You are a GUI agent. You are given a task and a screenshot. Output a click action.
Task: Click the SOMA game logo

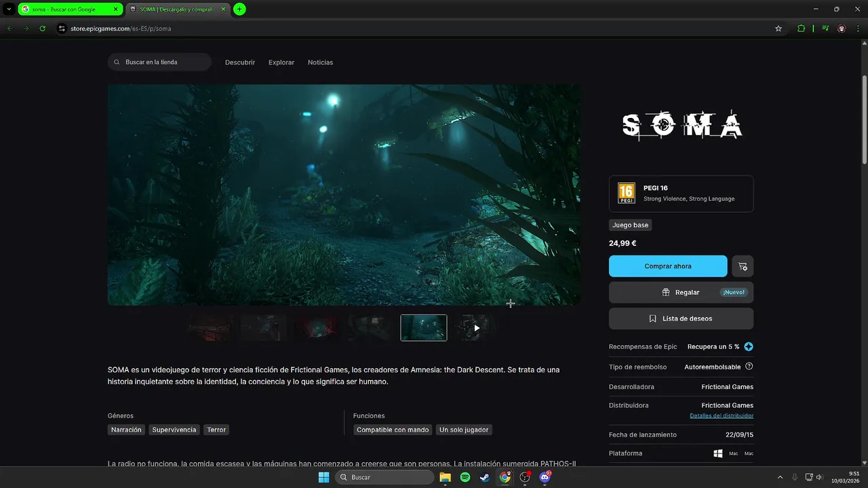(682, 125)
